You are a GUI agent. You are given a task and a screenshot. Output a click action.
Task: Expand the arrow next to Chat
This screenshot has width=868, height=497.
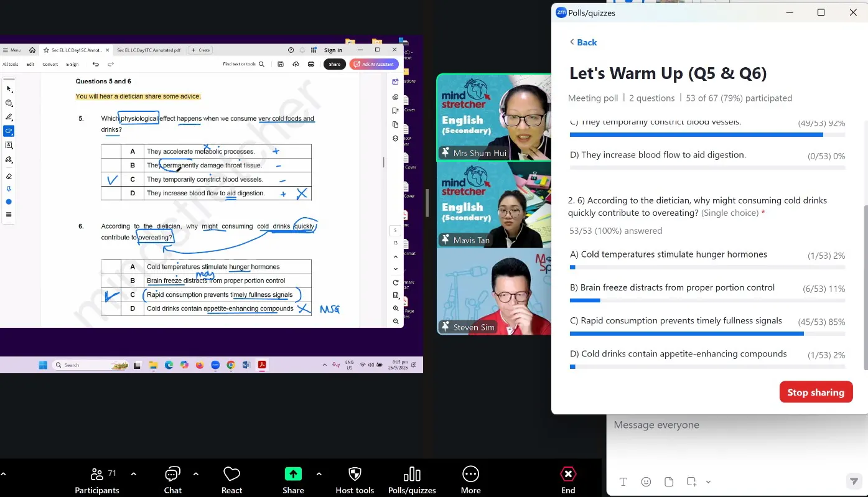(x=196, y=474)
